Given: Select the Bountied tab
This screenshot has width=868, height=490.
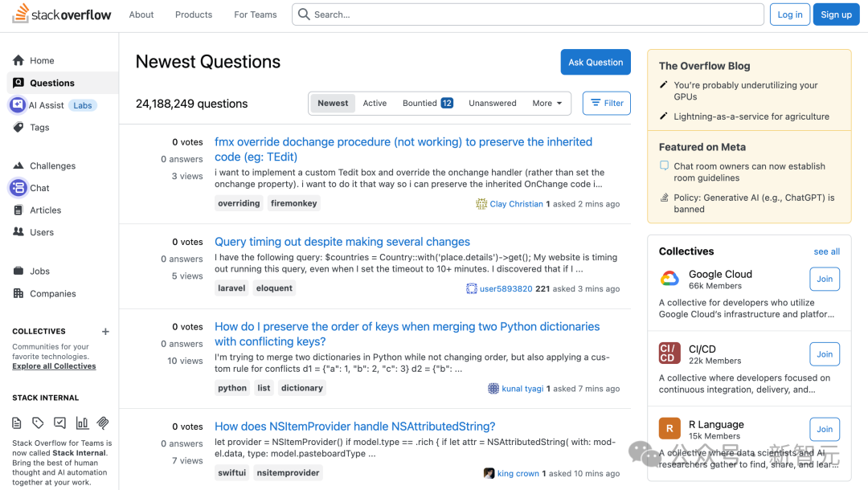Looking at the screenshot, I should [x=428, y=104].
